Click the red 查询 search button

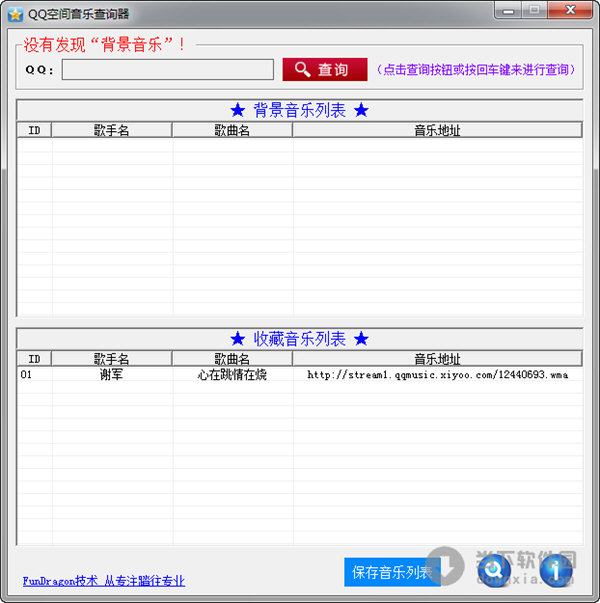pyautogui.click(x=325, y=70)
